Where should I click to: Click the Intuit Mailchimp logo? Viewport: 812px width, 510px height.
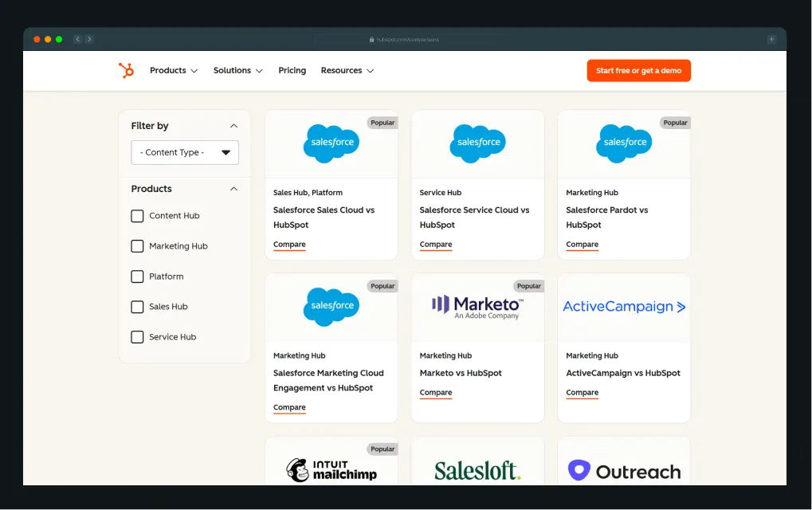(331, 470)
